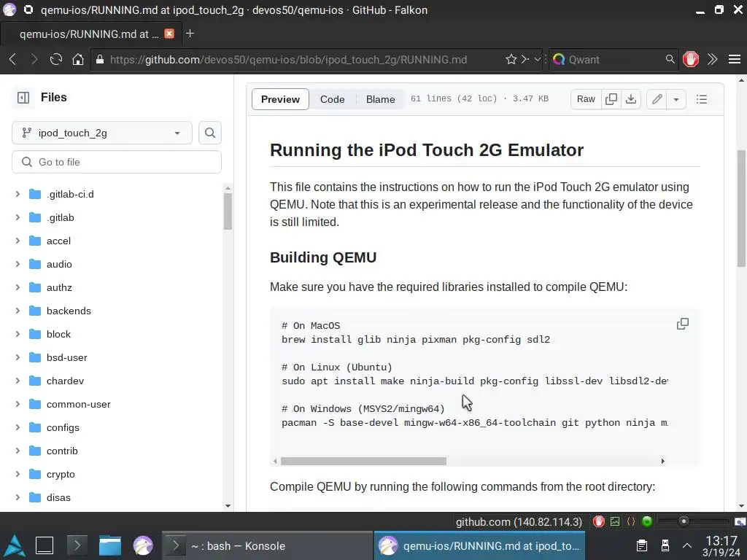Launch the file manager from taskbar
Screen dimensions: 747x560
[x=109, y=545]
